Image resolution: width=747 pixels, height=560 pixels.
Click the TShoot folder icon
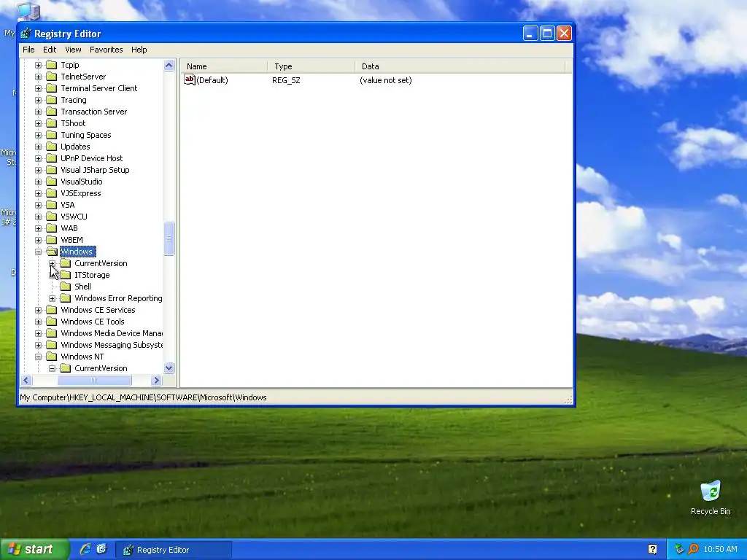(52, 123)
